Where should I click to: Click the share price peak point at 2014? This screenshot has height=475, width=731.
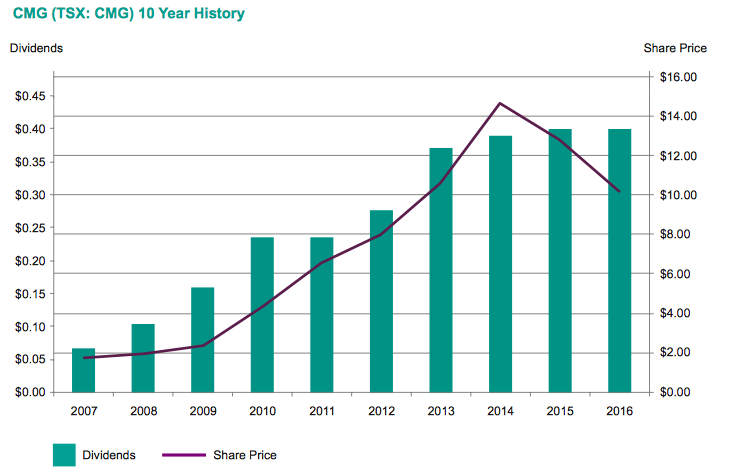(x=500, y=103)
